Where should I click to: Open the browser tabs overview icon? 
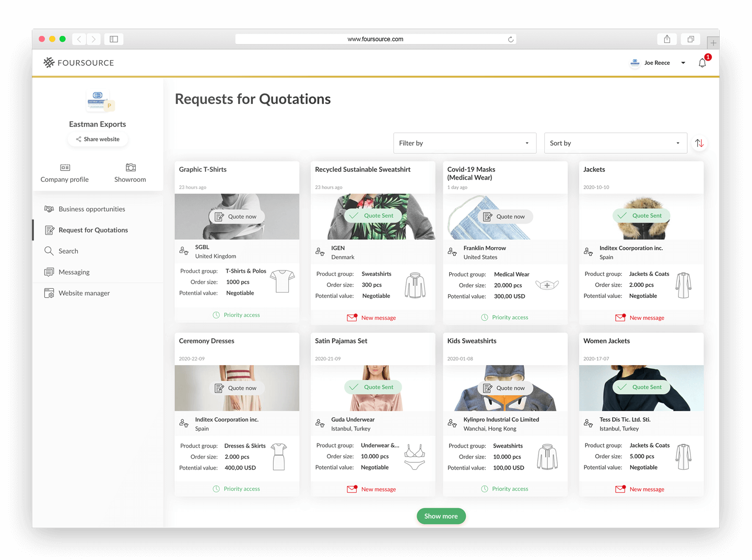[690, 39]
